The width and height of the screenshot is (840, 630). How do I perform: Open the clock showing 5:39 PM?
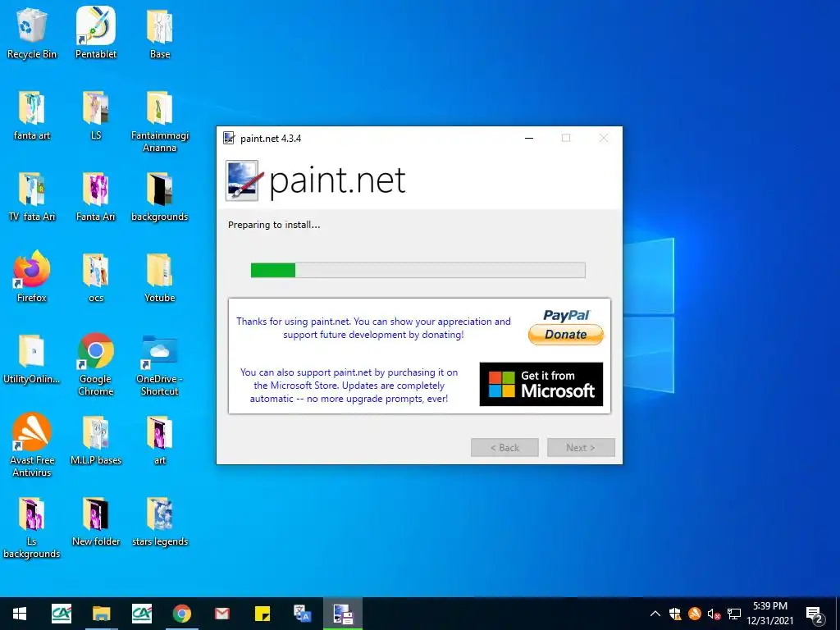[770, 614]
